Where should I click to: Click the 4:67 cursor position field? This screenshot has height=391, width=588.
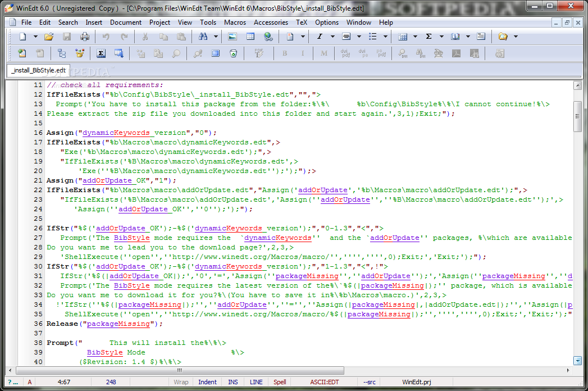click(64, 382)
